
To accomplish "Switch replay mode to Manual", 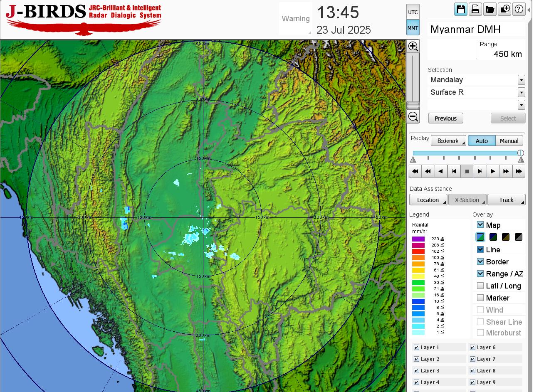I will point(509,141).
